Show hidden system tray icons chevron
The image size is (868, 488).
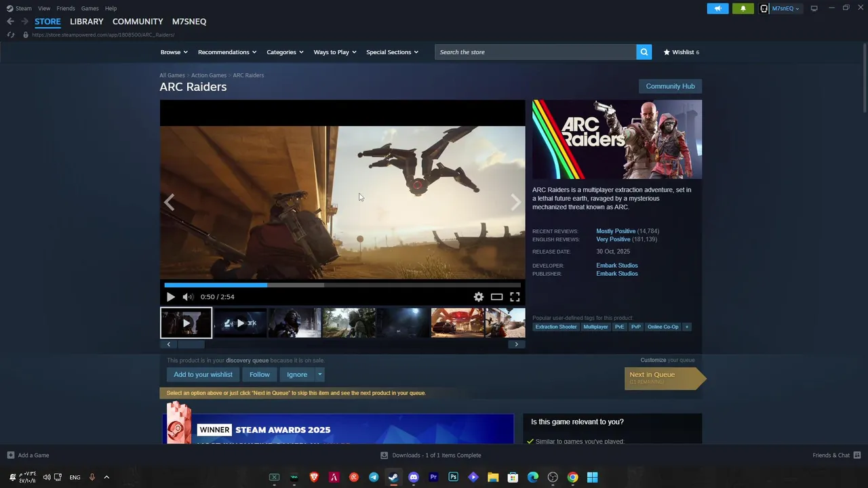[x=106, y=477]
